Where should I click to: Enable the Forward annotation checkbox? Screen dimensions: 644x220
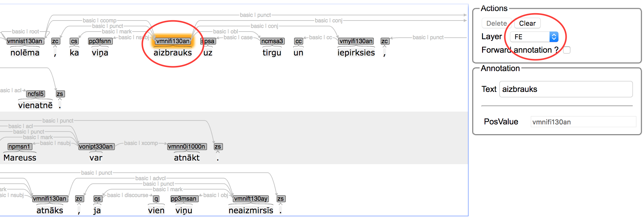566,50
